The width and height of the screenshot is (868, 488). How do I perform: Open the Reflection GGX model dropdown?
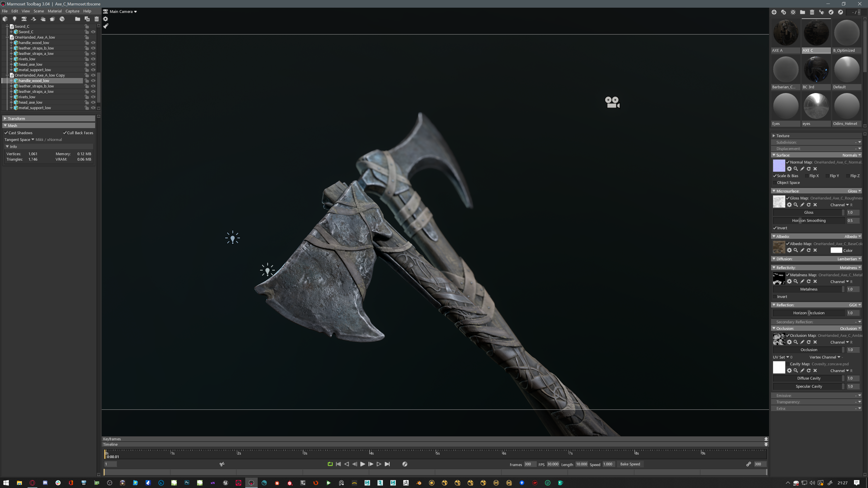(x=854, y=305)
